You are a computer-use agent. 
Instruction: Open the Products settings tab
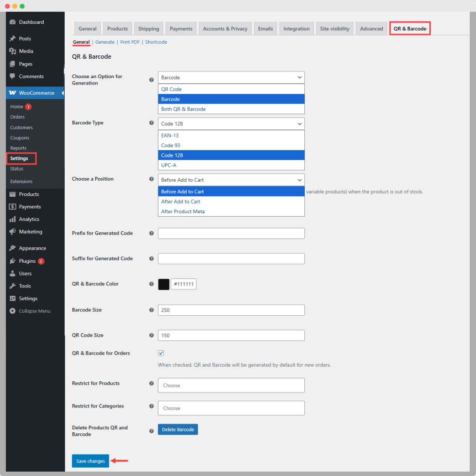point(117,29)
